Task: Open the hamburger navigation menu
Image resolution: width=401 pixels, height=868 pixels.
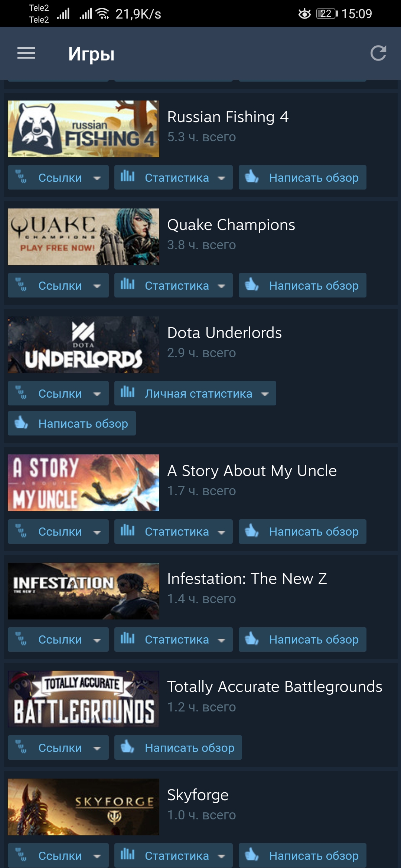Action: (26, 53)
